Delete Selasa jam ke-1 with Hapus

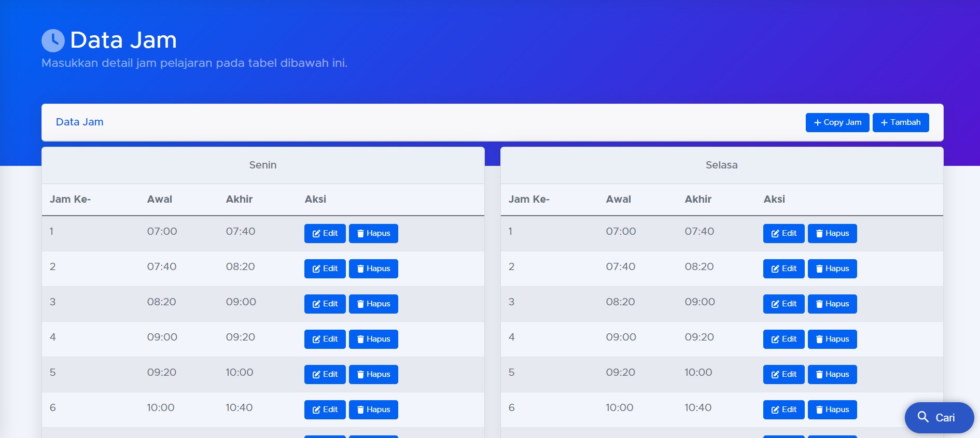pos(832,233)
